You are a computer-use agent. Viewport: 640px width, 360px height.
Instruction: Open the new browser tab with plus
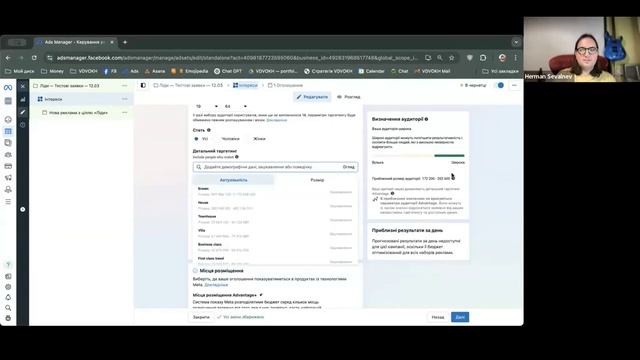click(x=125, y=42)
